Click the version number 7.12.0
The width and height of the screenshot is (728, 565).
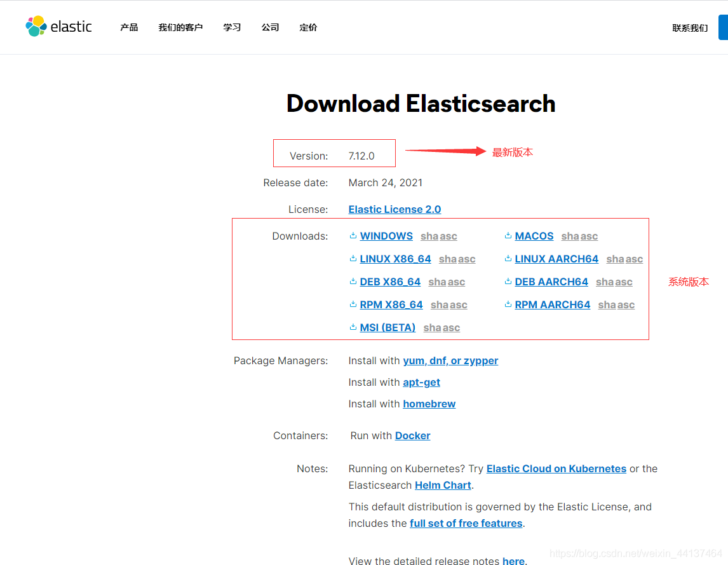click(x=361, y=156)
